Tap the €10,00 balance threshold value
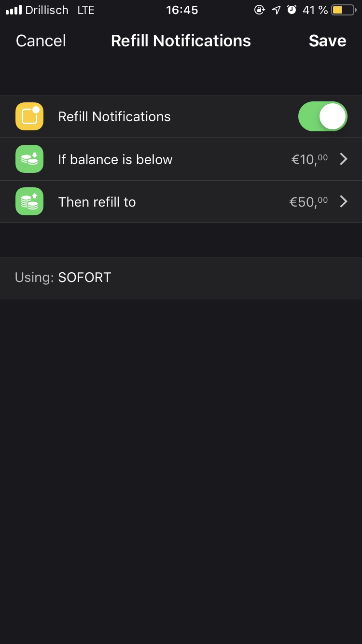This screenshot has width=362, height=644. pos(309,159)
